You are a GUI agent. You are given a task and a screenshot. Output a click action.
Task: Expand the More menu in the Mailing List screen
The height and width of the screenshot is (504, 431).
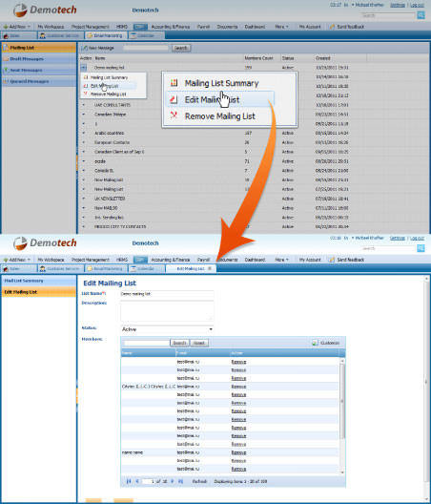click(x=281, y=27)
